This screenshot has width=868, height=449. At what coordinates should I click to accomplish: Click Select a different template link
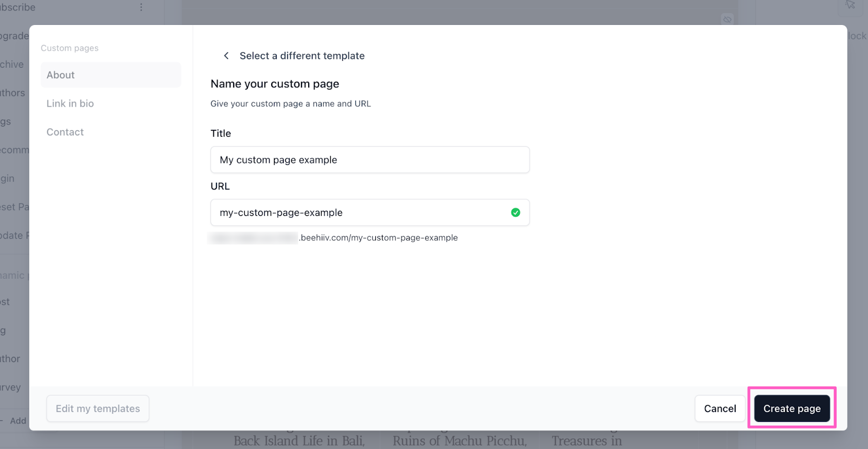302,56
